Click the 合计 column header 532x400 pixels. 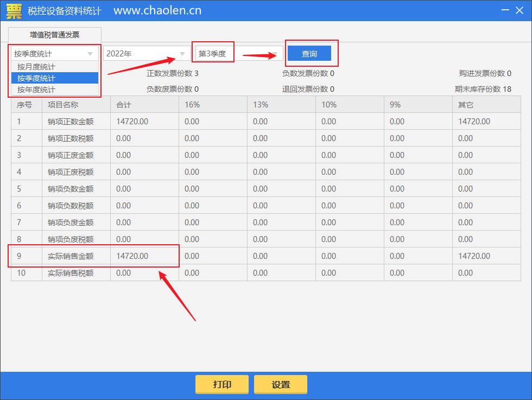pyautogui.click(x=144, y=105)
